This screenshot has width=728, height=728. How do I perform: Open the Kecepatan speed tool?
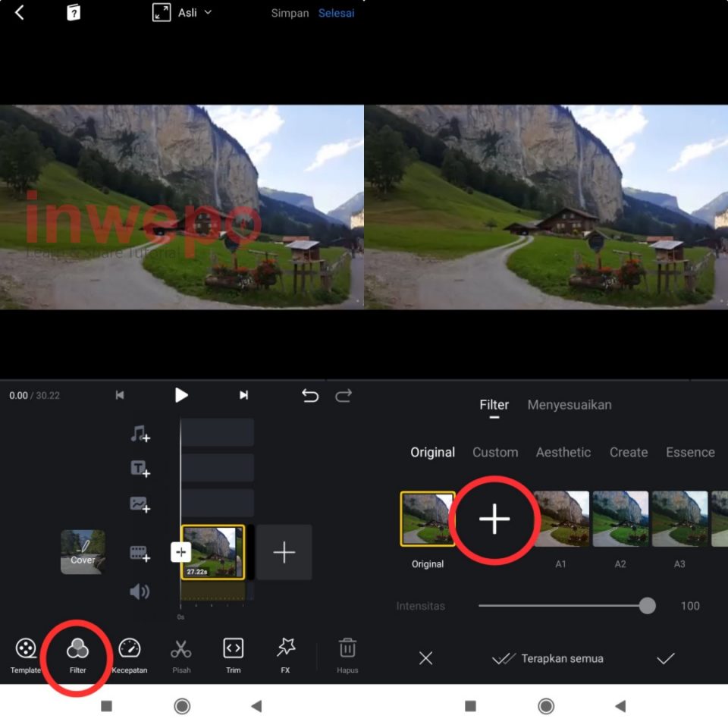pyautogui.click(x=129, y=654)
